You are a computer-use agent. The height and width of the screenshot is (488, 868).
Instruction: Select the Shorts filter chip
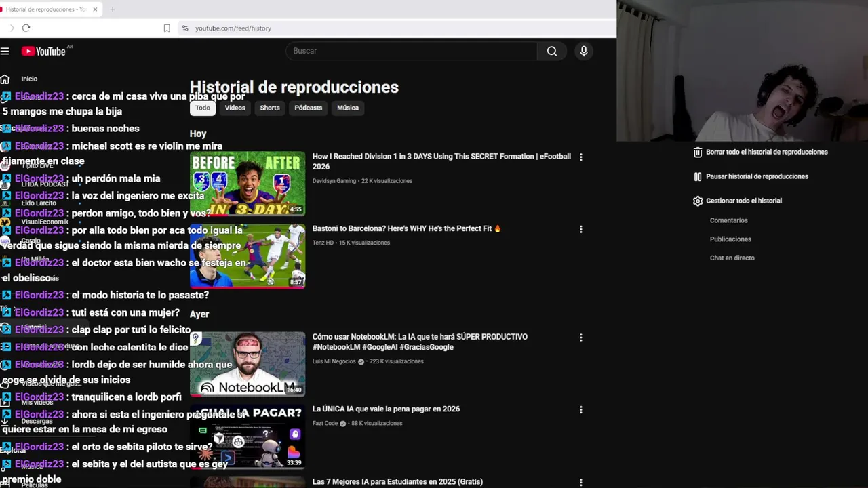270,108
